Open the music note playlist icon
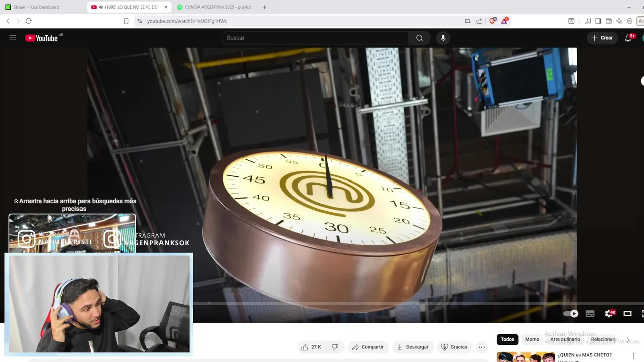Screen dimensions: 644x362 point(588,21)
